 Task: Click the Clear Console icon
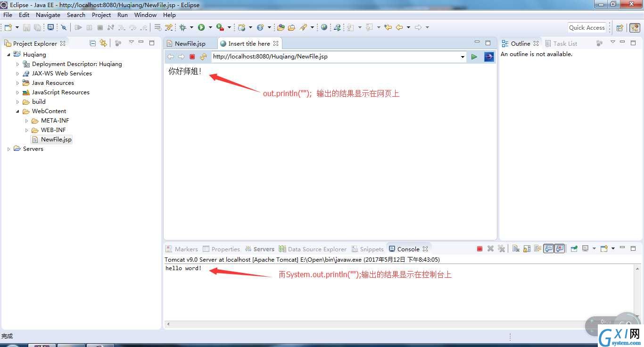pyautogui.click(x=516, y=248)
